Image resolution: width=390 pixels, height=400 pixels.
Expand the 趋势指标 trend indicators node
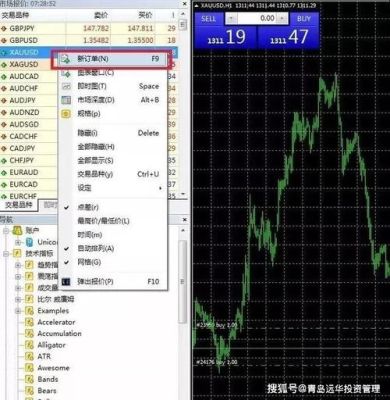pos(18,265)
